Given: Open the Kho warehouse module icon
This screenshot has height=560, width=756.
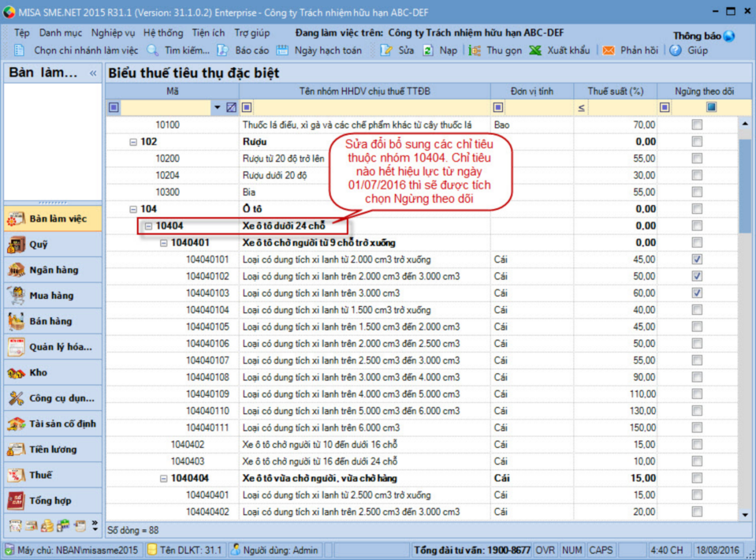Looking at the screenshot, I should tap(16, 372).
